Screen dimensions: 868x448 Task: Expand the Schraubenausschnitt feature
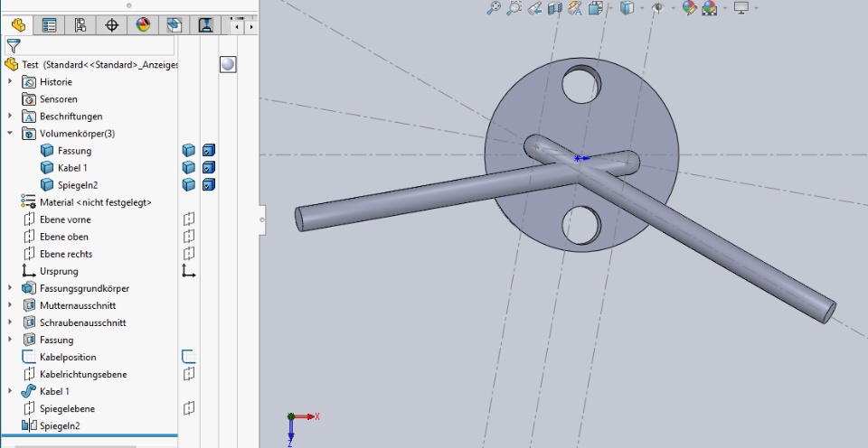(x=9, y=322)
